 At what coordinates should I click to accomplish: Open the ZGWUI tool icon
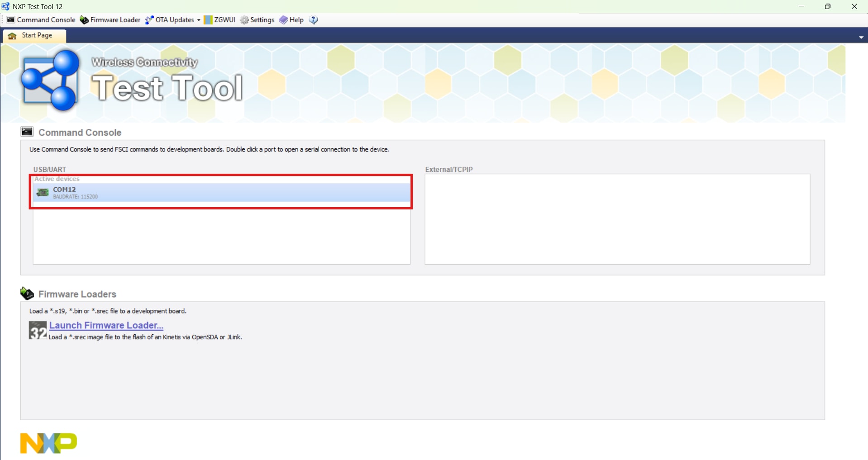208,20
